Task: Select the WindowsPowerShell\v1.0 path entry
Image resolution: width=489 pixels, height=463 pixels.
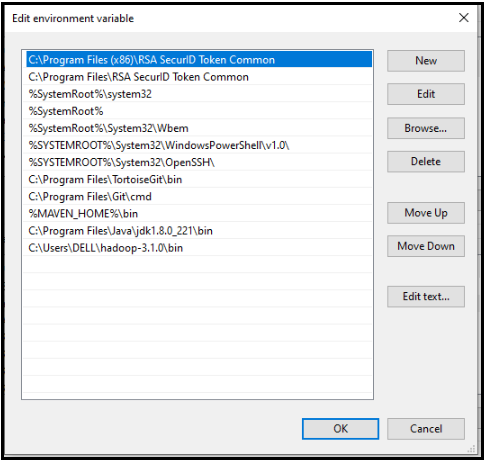Action: [199, 145]
